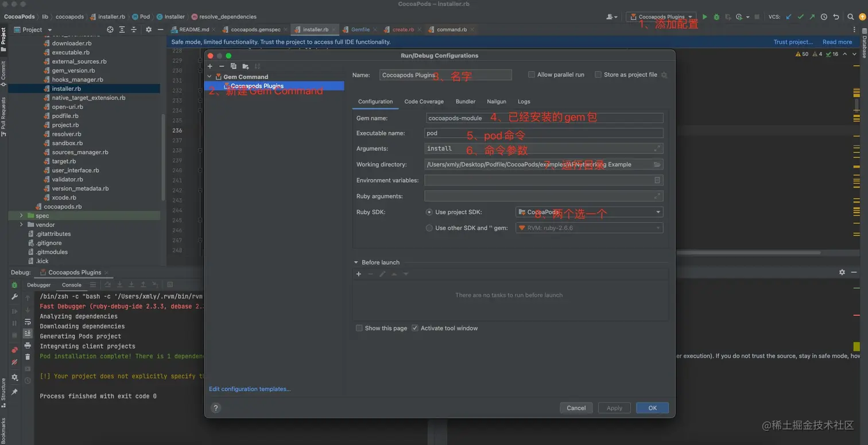Toggle scroll to end in console
868x445 pixels.
point(28,333)
